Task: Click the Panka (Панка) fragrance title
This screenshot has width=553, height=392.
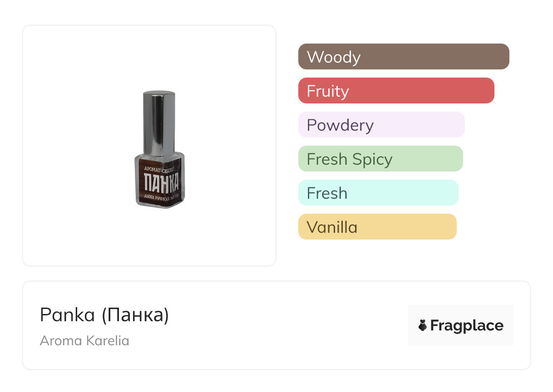Action: tap(104, 315)
